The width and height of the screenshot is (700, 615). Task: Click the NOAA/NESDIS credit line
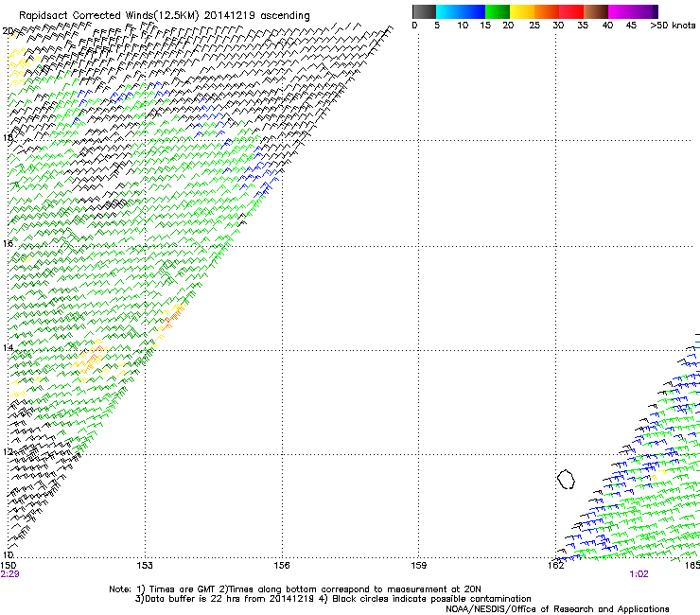coord(557,609)
